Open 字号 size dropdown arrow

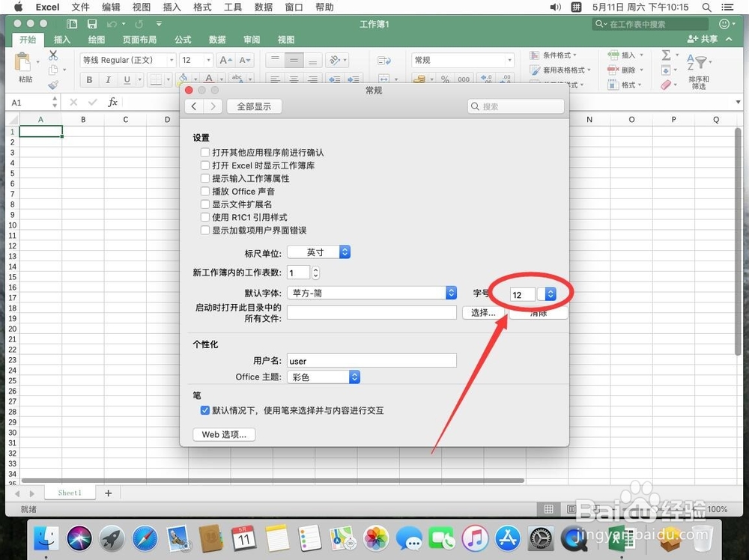pos(551,294)
